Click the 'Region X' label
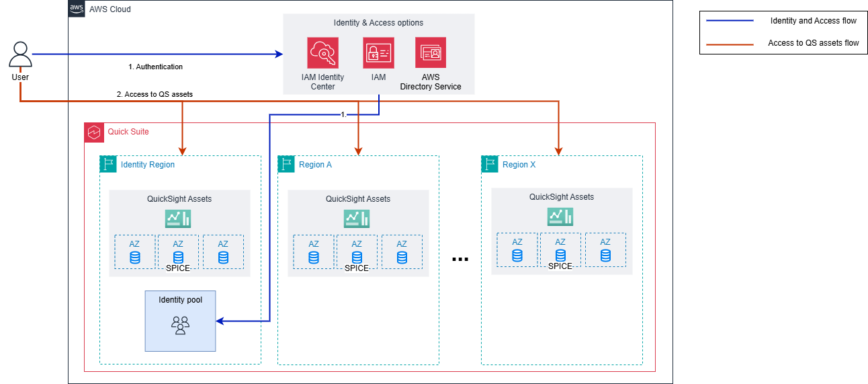The height and width of the screenshot is (384, 868). coord(519,165)
